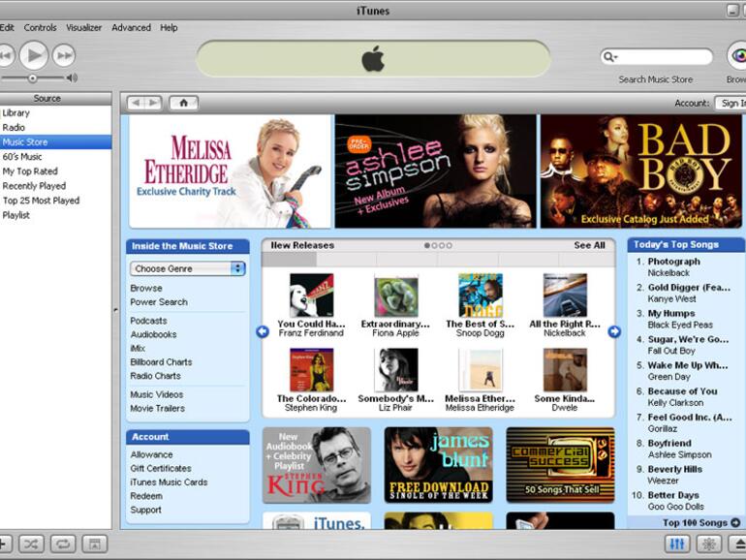Click the eject disc button
This screenshot has height=560, width=746.
pos(739,544)
